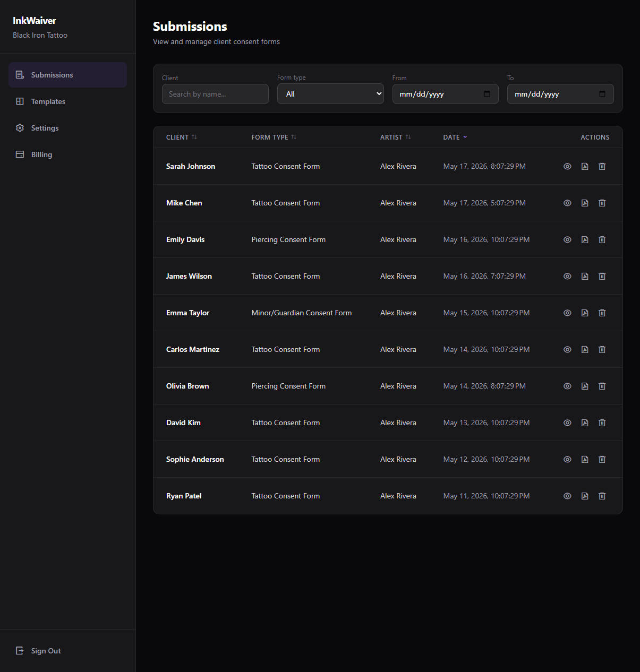Delete Ryan Patel's submission
Image resolution: width=640 pixels, height=672 pixels.
tap(602, 496)
